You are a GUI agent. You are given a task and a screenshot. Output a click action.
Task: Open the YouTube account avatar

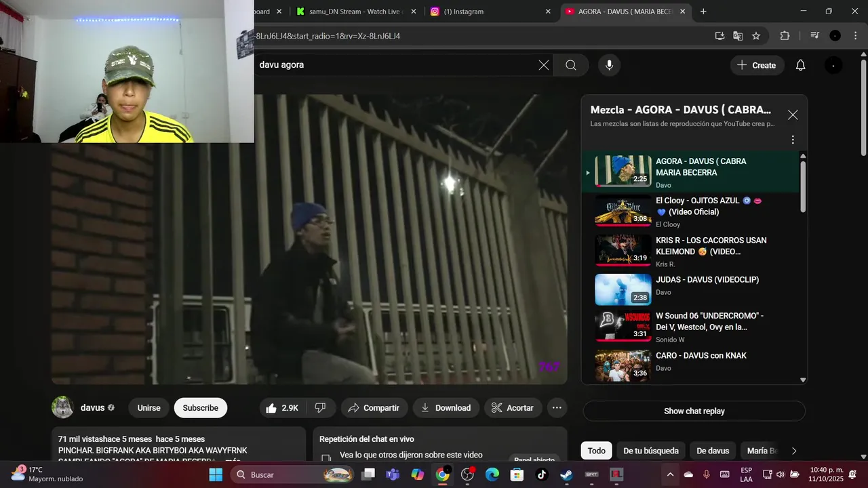(x=833, y=65)
